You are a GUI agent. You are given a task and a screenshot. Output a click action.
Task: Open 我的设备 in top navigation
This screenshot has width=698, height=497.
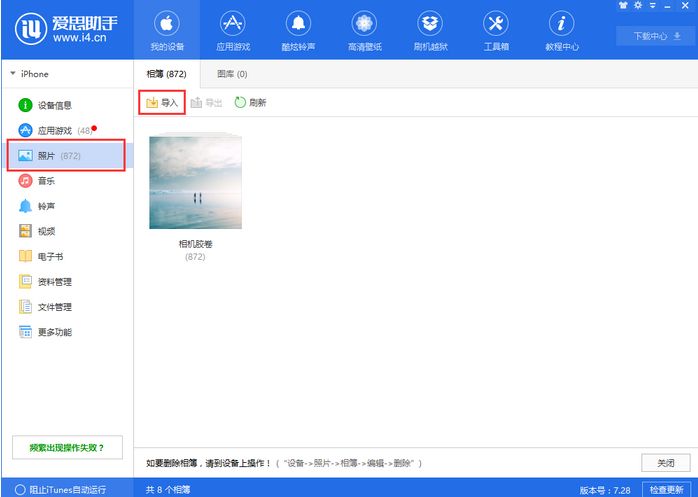167,30
